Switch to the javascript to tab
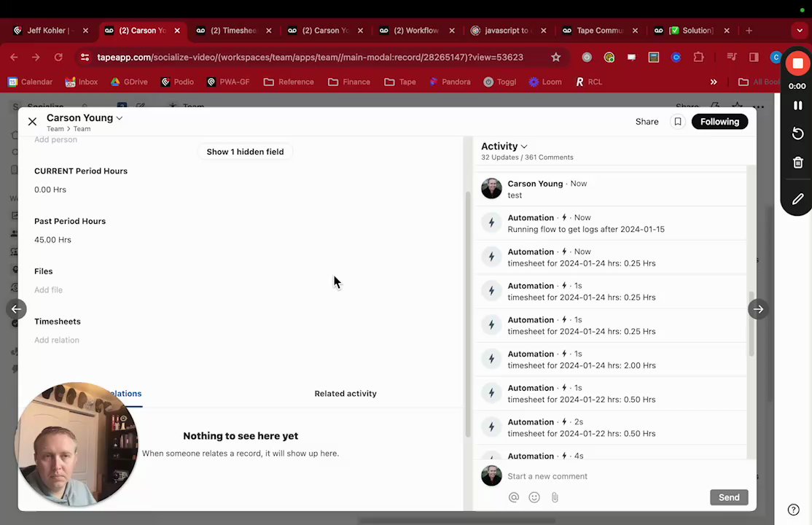 pyautogui.click(x=508, y=31)
